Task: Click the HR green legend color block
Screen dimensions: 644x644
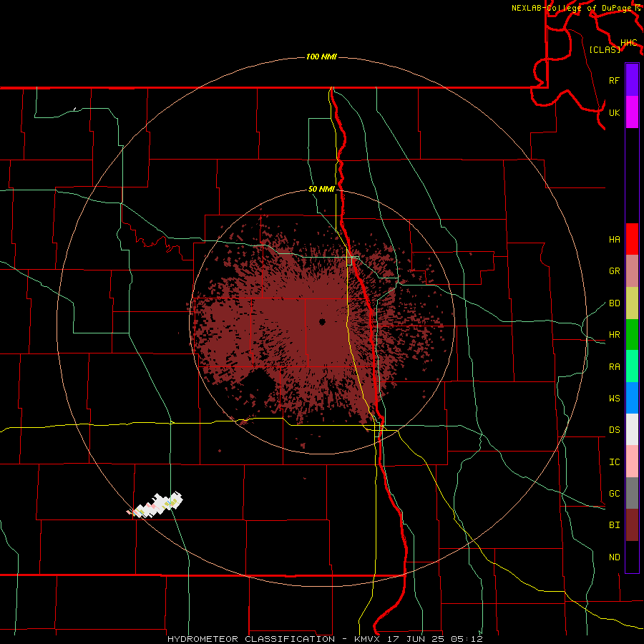Action: [632, 334]
